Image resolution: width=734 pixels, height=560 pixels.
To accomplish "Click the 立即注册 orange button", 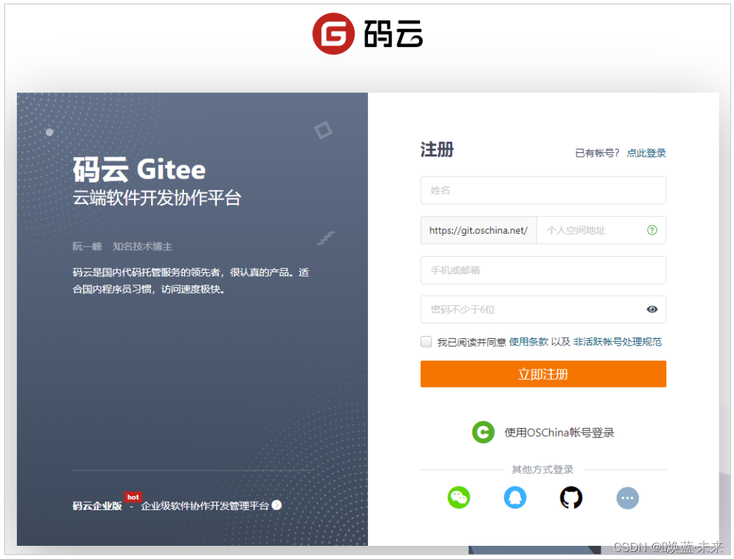I will pyautogui.click(x=543, y=374).
